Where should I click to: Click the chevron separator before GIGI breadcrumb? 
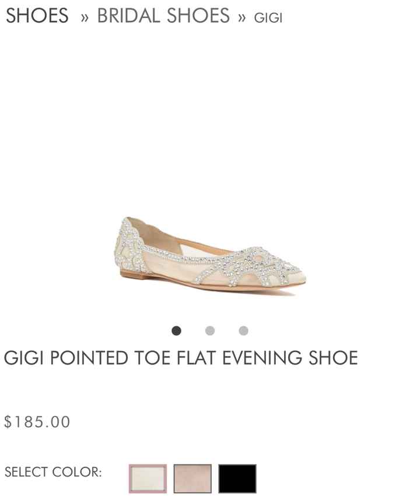pos(242,18)
